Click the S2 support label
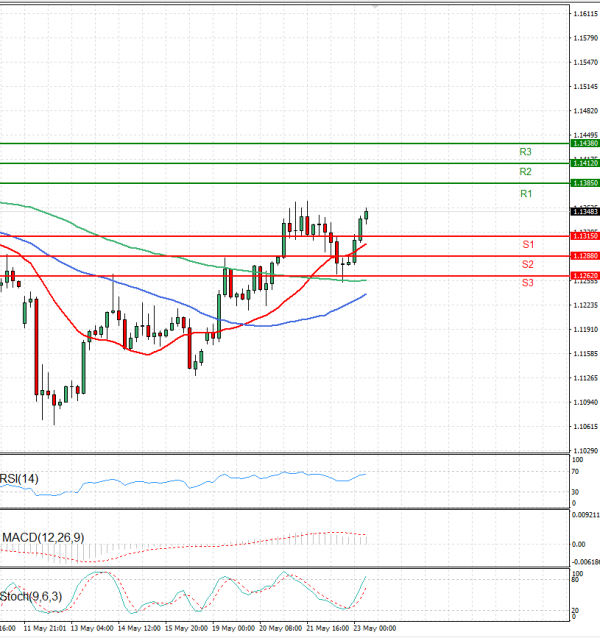The height and width of the screenshot is (638, 600). (527, 264)
